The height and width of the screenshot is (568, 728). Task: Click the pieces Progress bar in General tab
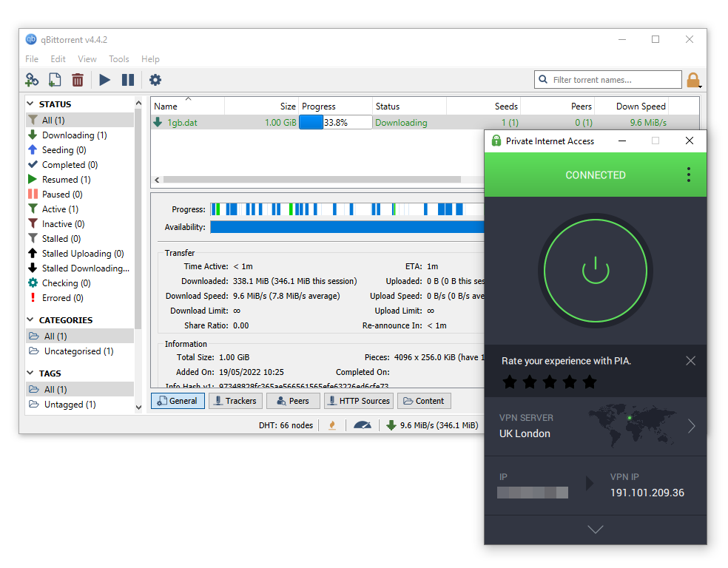pyautogui.click(x=347, y=209)
